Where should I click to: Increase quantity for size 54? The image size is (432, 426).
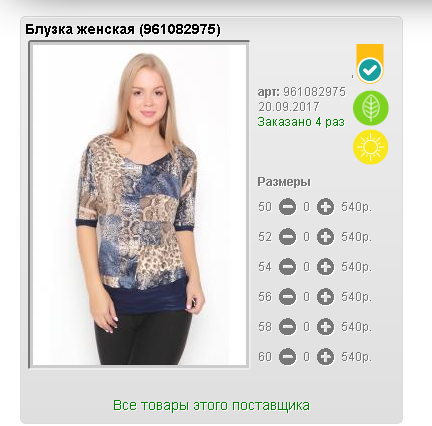click(x=325, y=267)
